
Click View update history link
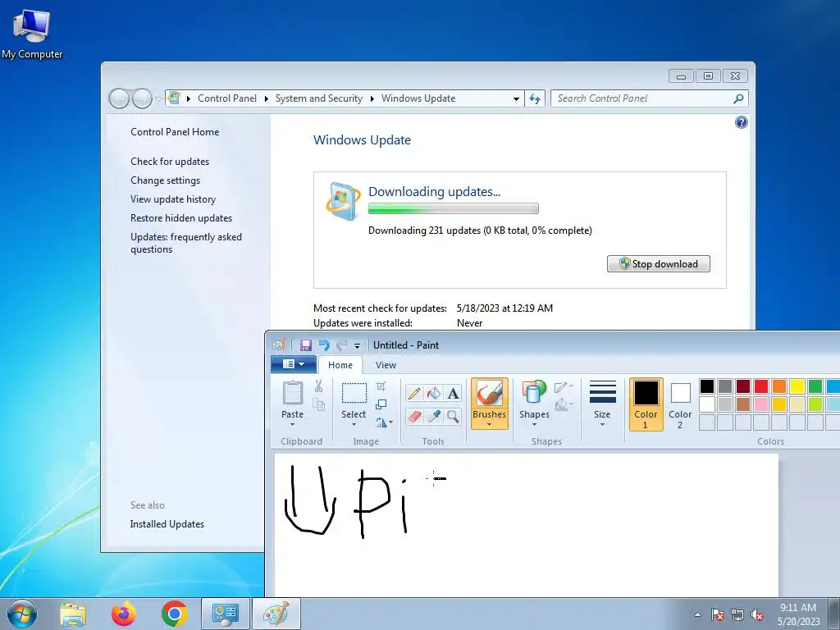click(173, 199)
